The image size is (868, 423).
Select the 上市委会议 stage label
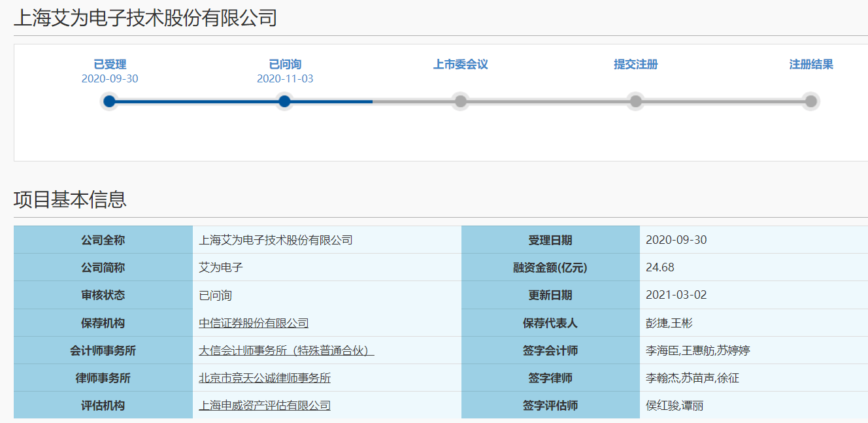(x=460, y=64)
